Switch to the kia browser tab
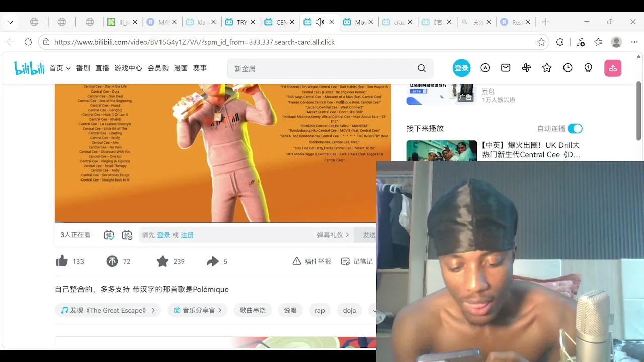The image size is (644, 362). 200,22
